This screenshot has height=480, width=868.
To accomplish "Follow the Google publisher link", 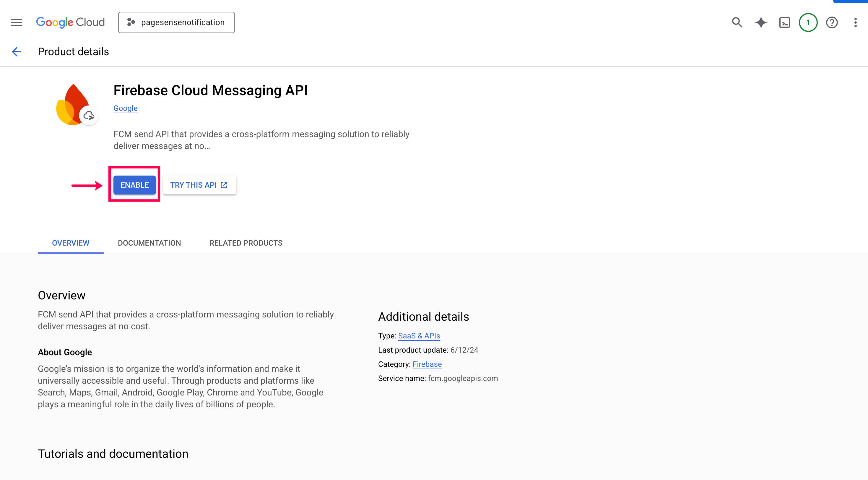I will coord(125,108).
